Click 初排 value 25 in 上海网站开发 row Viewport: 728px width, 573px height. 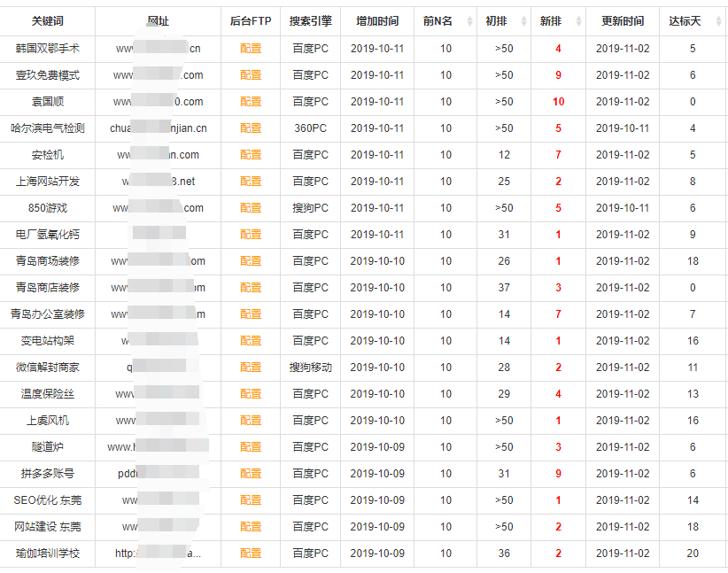click(504, 181)
